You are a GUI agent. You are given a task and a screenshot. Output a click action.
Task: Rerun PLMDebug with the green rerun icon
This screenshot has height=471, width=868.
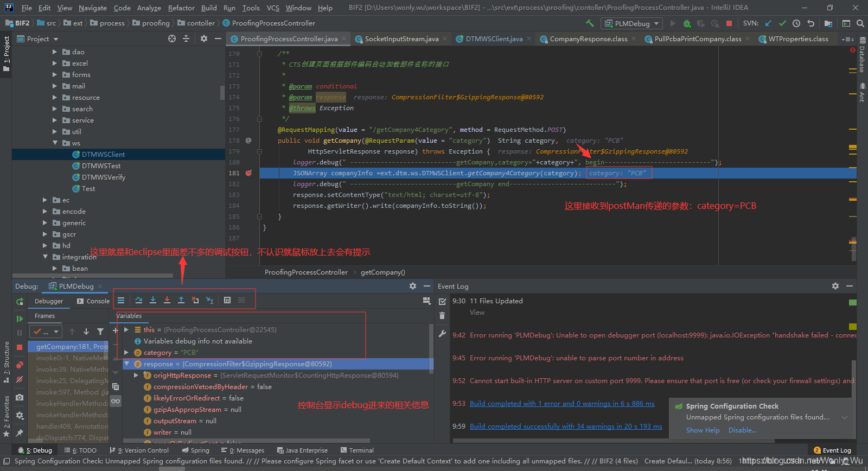20,301
